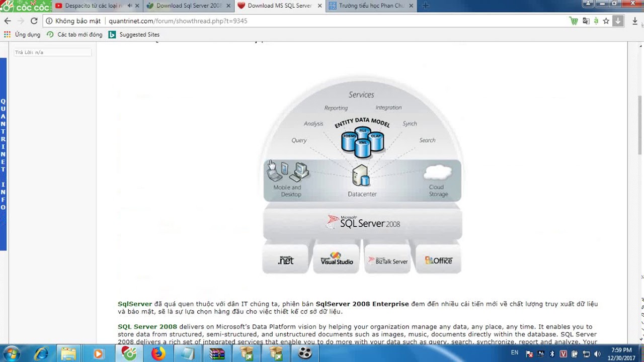Close the Download MS SQL Server tab
This screenshot has height=362, width=644.
(x=319, y=6)
